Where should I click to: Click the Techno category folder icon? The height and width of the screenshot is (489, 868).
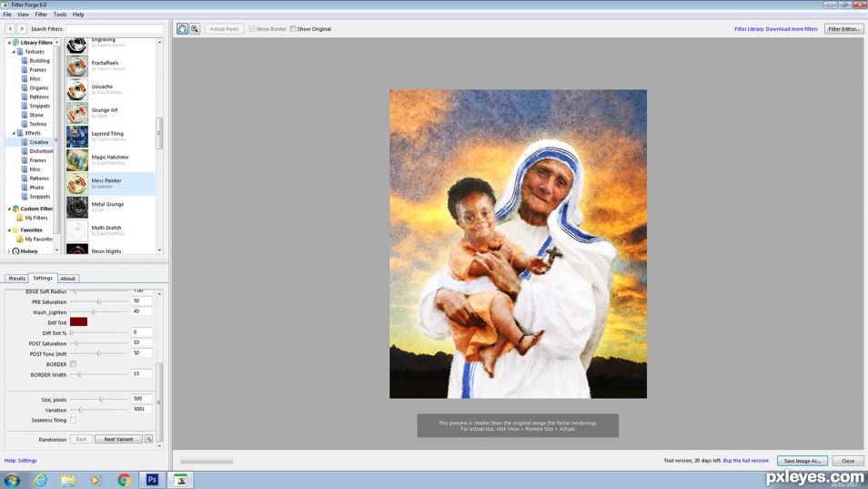point(25,124)
